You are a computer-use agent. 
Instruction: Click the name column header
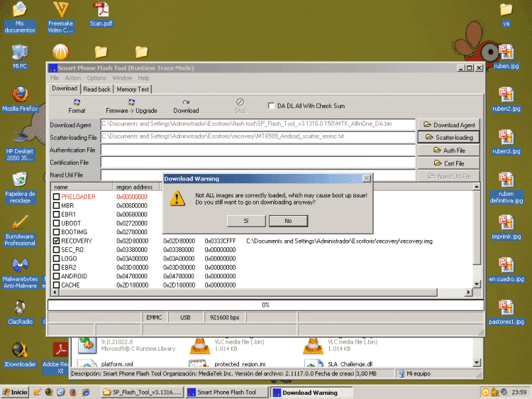click(82, 187)
